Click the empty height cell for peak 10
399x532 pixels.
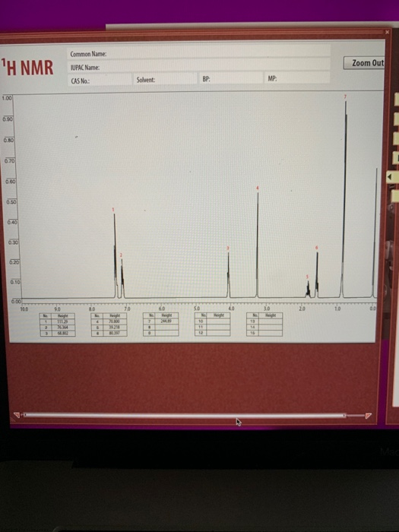[x=219, y=321]
